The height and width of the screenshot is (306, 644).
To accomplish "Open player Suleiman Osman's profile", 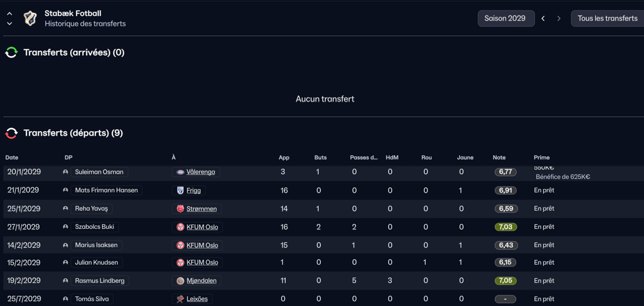I will click(99, 172).
